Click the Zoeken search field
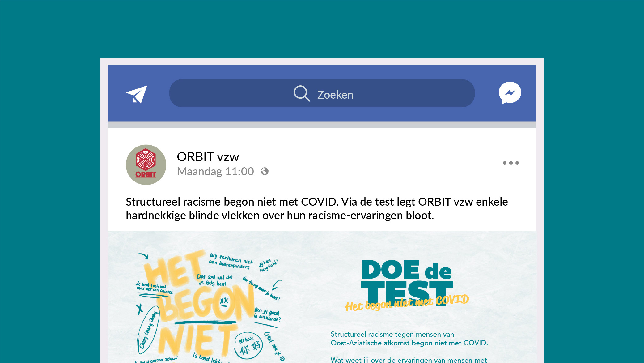This screenshot has width=644, height=363. [322, 93]
